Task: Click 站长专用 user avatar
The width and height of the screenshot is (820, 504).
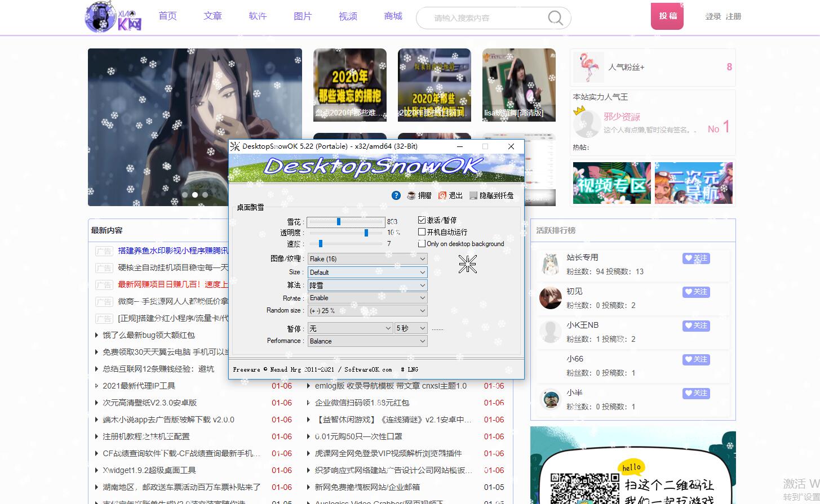Action: click(551, 264)
